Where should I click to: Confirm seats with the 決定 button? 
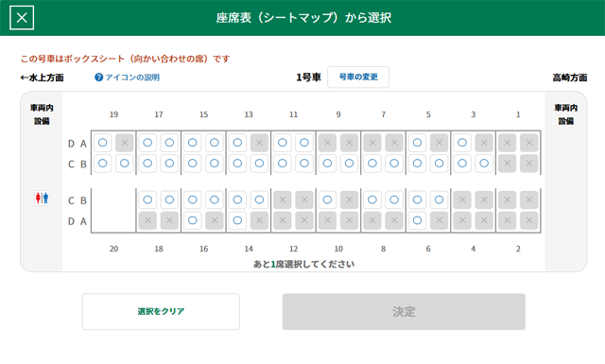404,311
